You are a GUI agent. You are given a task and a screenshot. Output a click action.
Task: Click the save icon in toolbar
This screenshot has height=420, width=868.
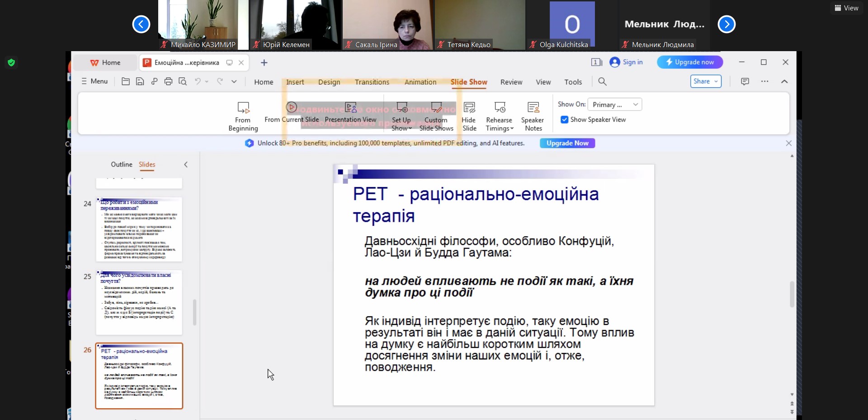click(140, 81)
